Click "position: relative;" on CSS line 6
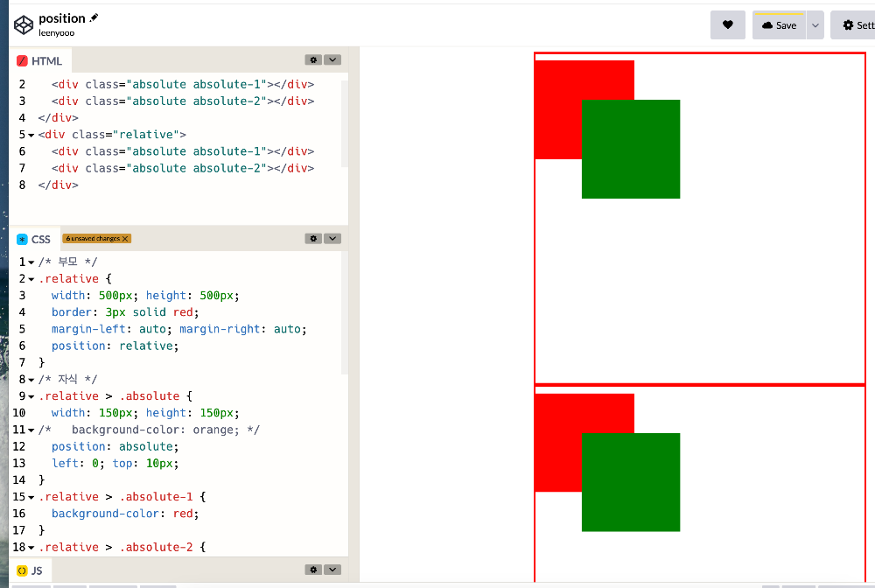 pyautogui.click(x=115, y=346)
